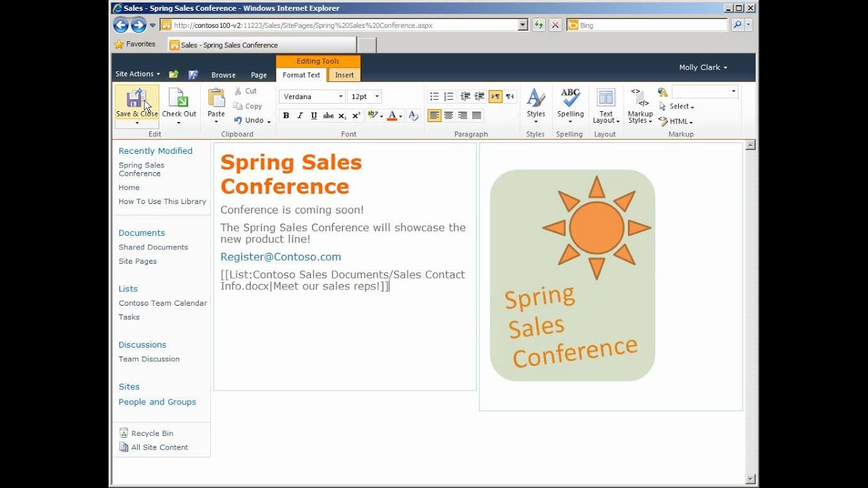The height and width of the screenshot is (488, 868).
Task: Toggle Subscript formatting
Action: point(342,116)
